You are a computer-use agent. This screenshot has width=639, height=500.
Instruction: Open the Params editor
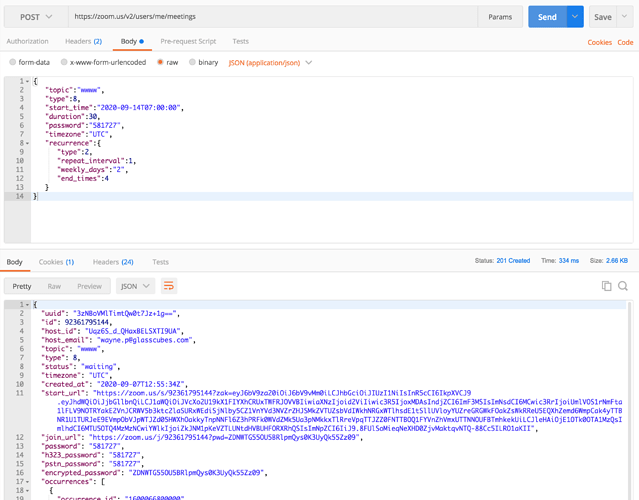[500, 17]
